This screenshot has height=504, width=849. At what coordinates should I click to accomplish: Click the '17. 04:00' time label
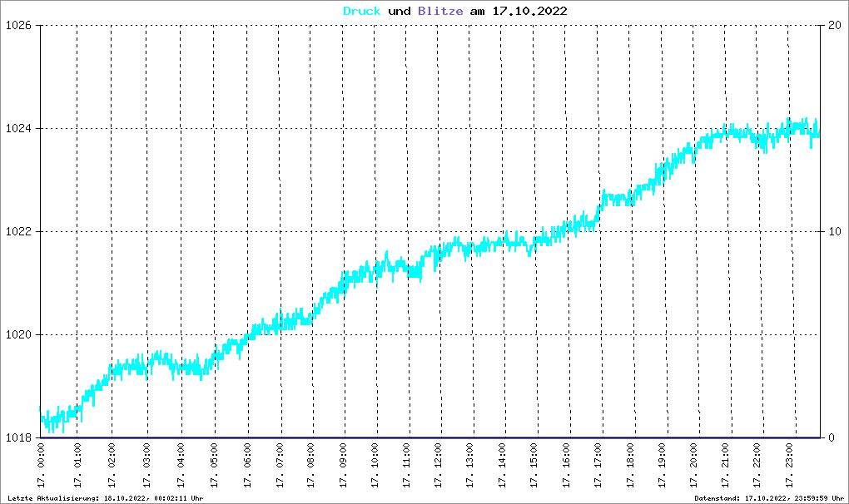point(181,466)
